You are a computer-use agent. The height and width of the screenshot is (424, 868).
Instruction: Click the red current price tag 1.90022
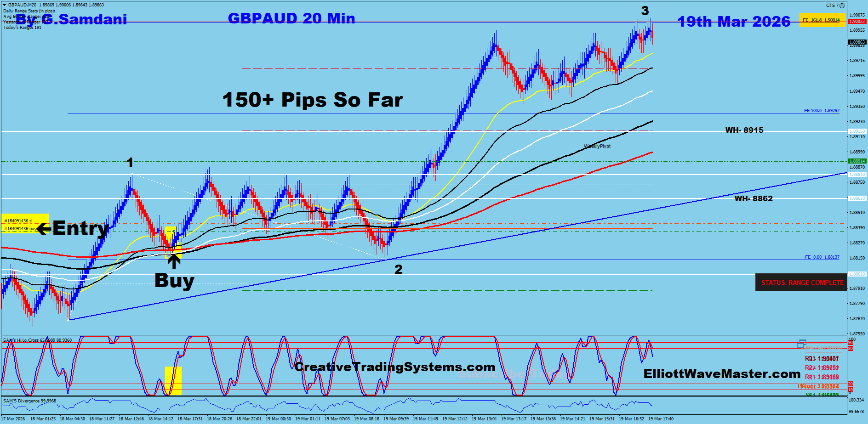tap(857, 21)
